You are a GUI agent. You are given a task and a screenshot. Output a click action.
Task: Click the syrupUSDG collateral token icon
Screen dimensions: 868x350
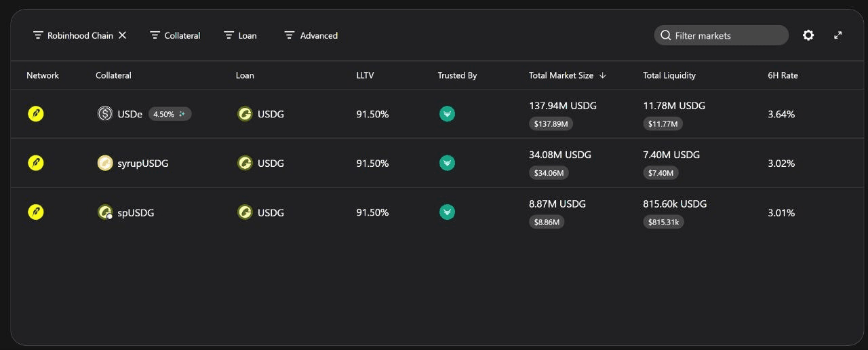[105, 163]
